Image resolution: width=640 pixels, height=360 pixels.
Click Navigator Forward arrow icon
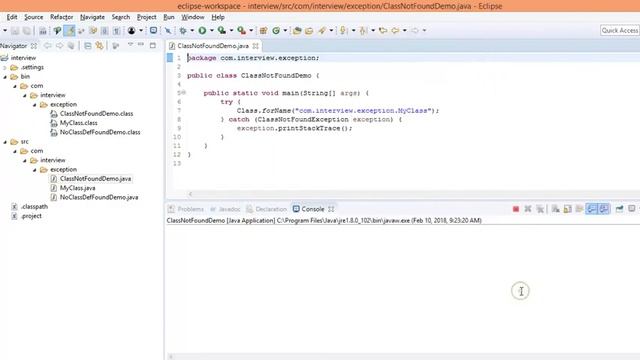[60, 46]
